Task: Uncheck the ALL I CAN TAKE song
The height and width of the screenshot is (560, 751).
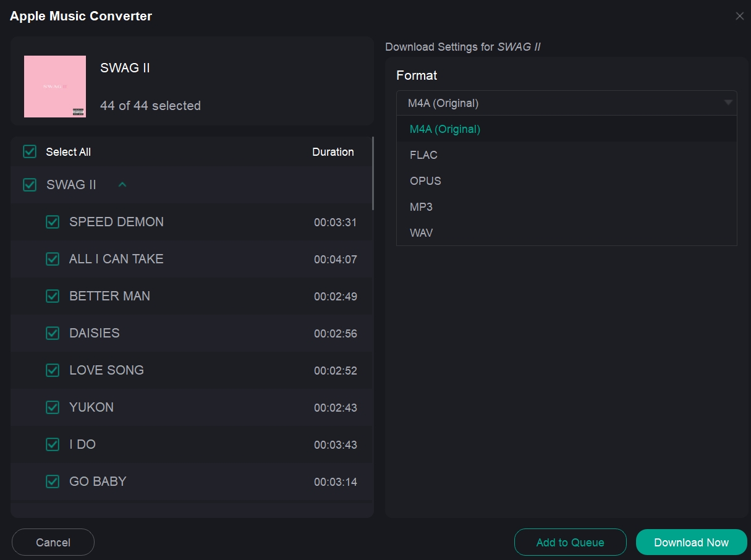Action: [x=53, y=258]
